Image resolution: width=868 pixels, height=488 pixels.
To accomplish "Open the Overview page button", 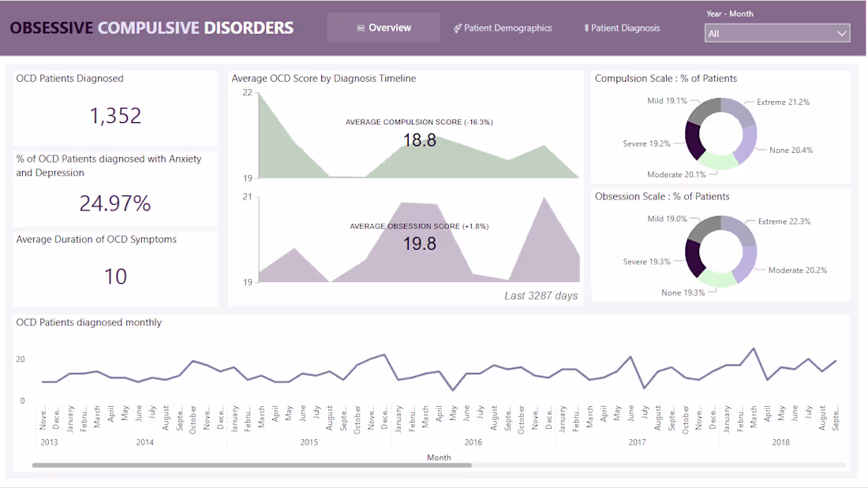I will 383,28.
